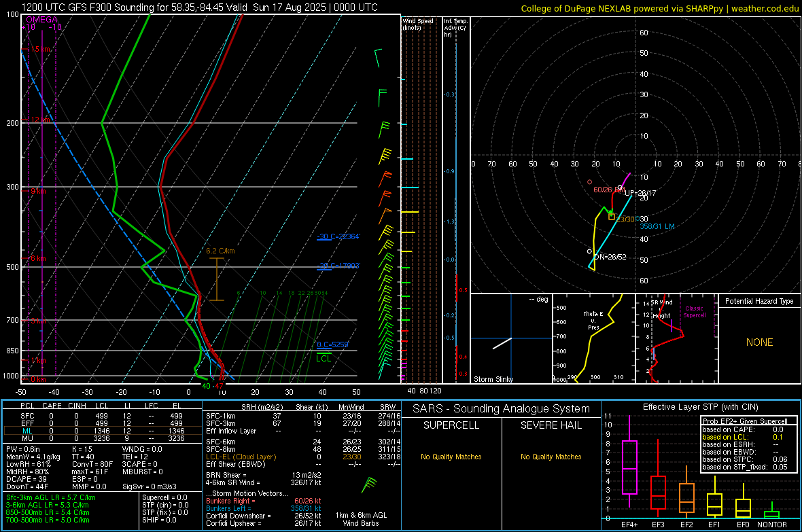Click the MeanW = 4.1g/kg value
802x532 pixels.
(33, 457)
